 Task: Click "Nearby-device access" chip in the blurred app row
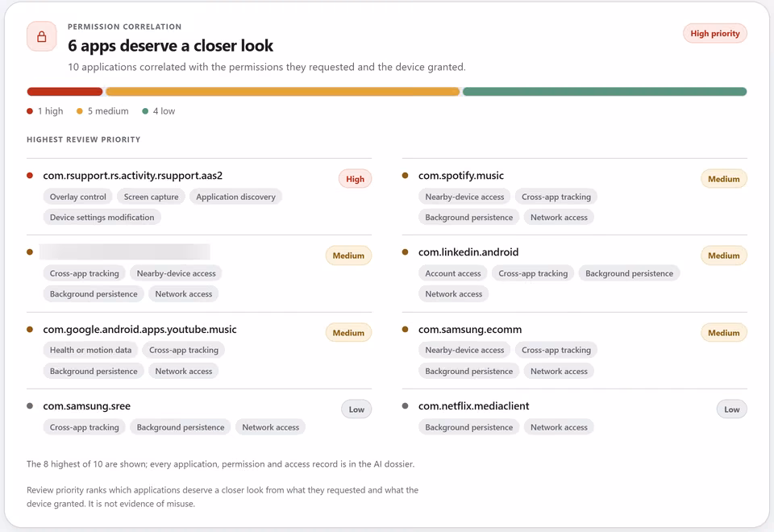177,273
